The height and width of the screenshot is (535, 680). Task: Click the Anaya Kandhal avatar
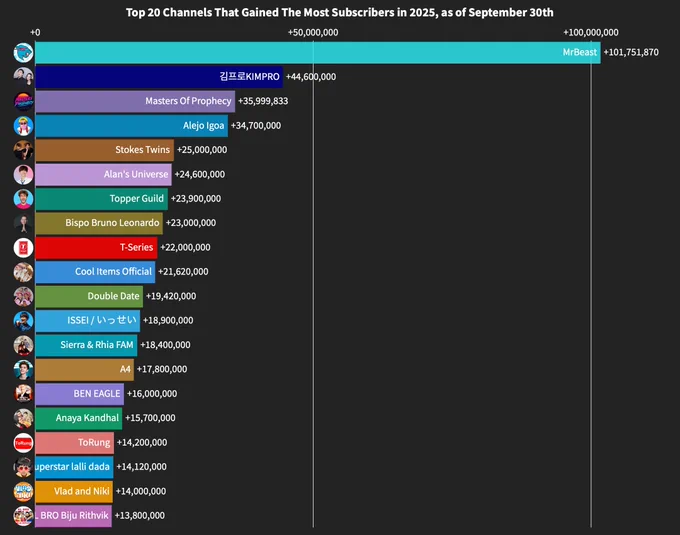(x=23, y=418)
